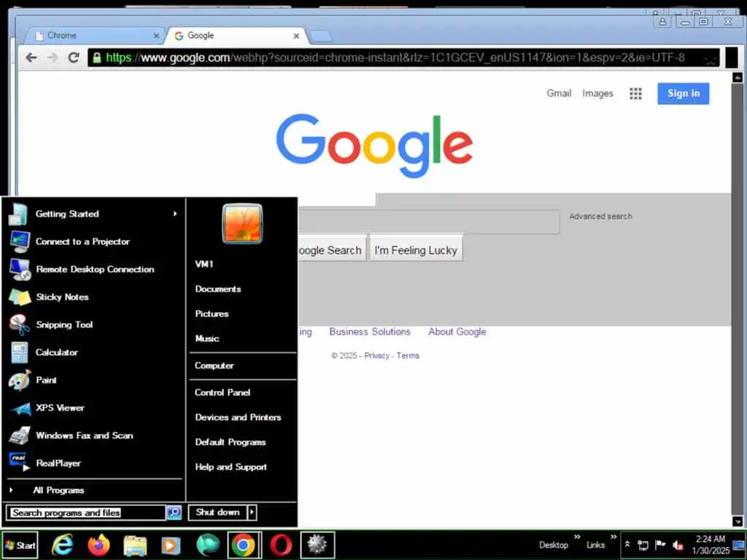Open Internet Explorer from the taskbar

63,545
